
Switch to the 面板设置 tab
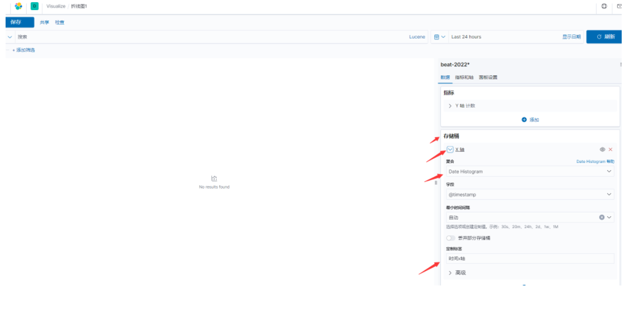pos(488,77)
